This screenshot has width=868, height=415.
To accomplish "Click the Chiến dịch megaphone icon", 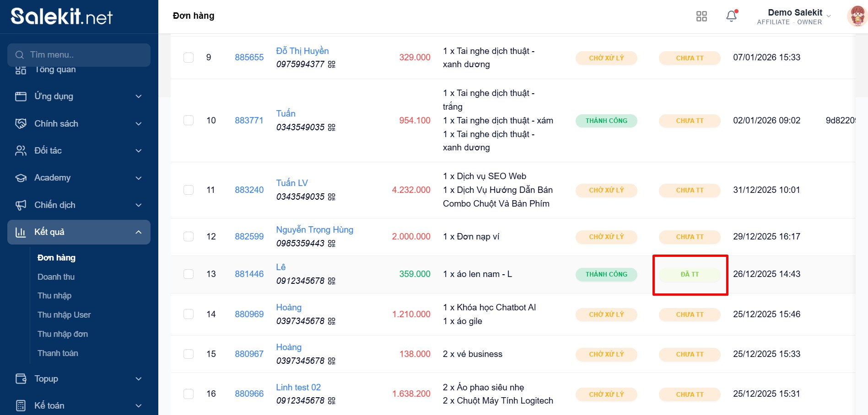I will tap(21, 205).
